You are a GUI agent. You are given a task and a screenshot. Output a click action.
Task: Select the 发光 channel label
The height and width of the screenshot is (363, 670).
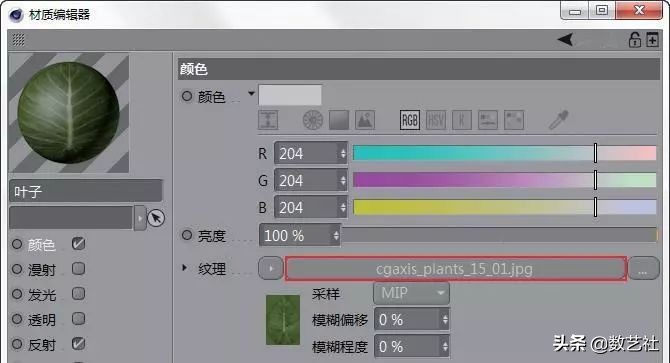coord(42,295)
